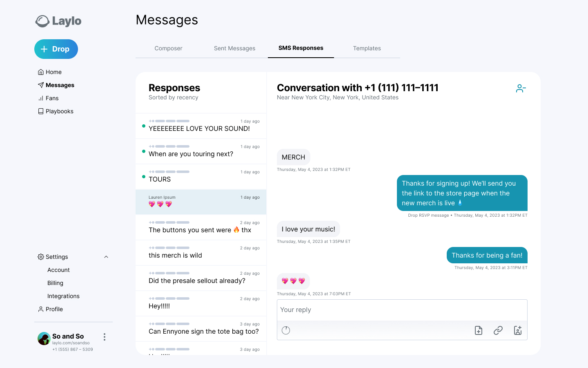Select the "this merch is wild" response
The width and height of the screenshot is (588, 368).
[201, 253]
